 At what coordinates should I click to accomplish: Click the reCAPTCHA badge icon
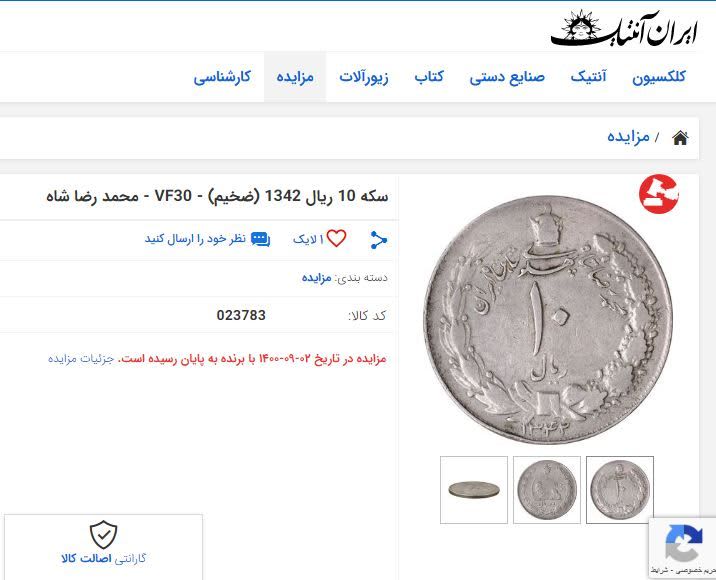coord(684,543)
